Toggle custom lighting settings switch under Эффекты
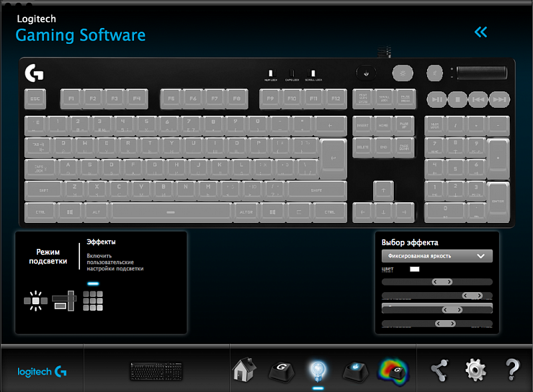Screen dimensions: 533x392 tap(93, 284)
